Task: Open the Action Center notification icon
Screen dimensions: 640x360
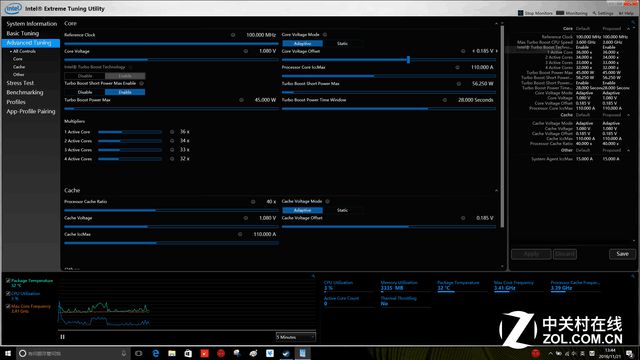Action: [x=630, y=353]
